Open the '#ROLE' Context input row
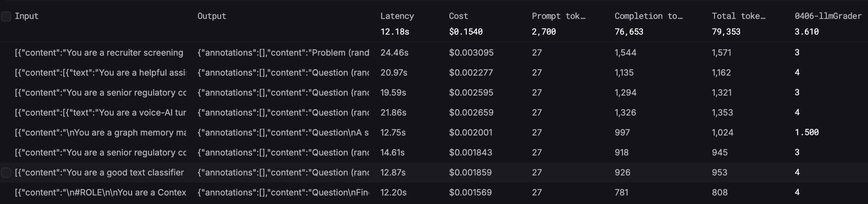Screen dimensions: 868x204 [x=100, y=193]
